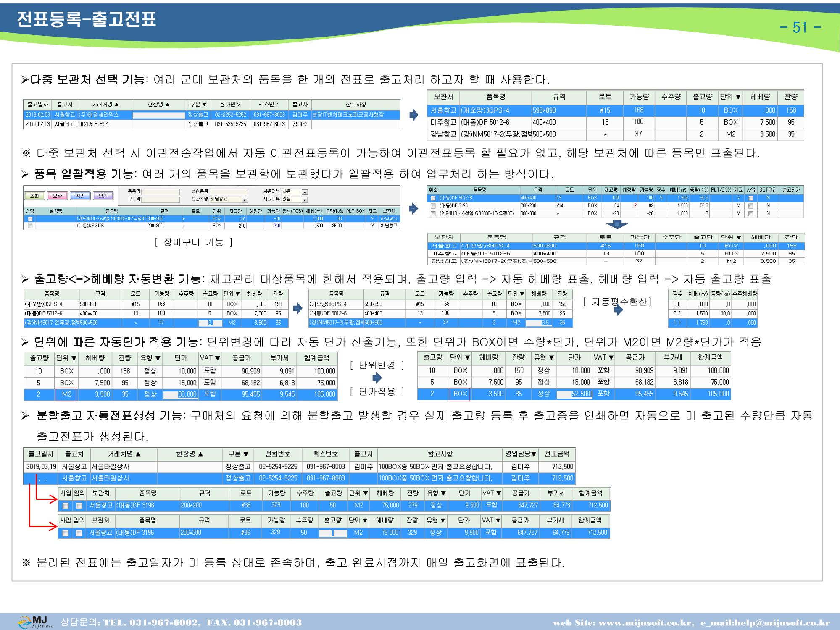Select 미주창고 row in top-right grid
Viewport: 840px width, 630px height.
615,122
